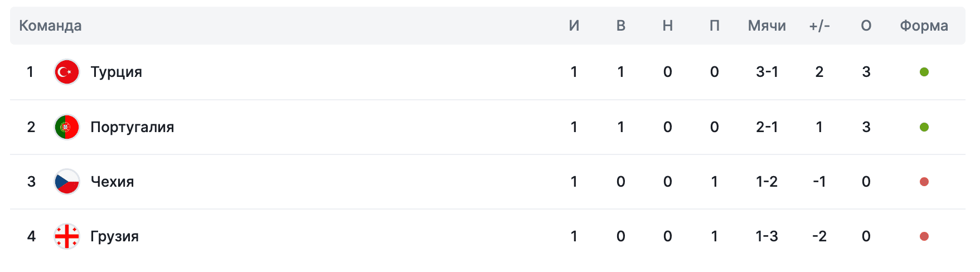Open the Турция team link
This screenshot has width=980, height=272.
(116, 72)
